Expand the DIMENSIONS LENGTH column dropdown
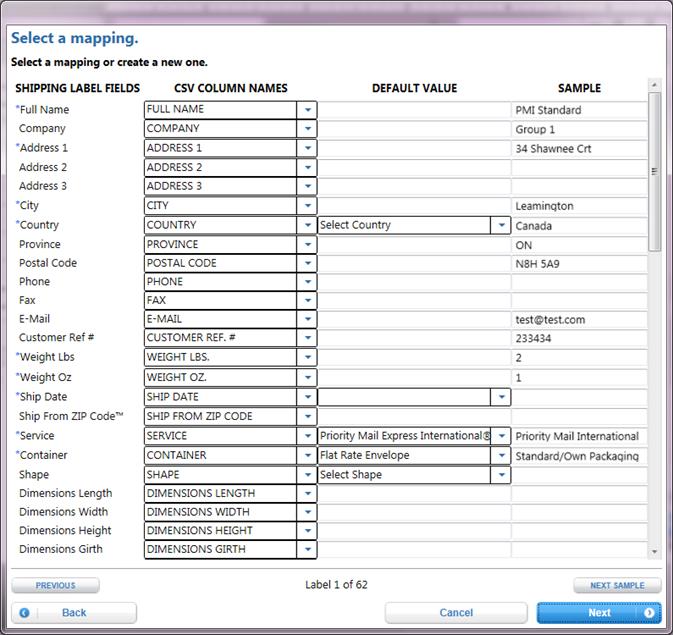Image resolution: width=673 pixels, height=635 pixels. click(x=307, y=494)
